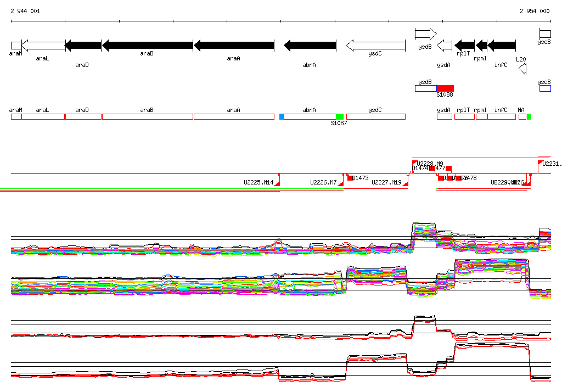Click the small blue block before abnA
The image size is (562, 392).
pos(282,116)
